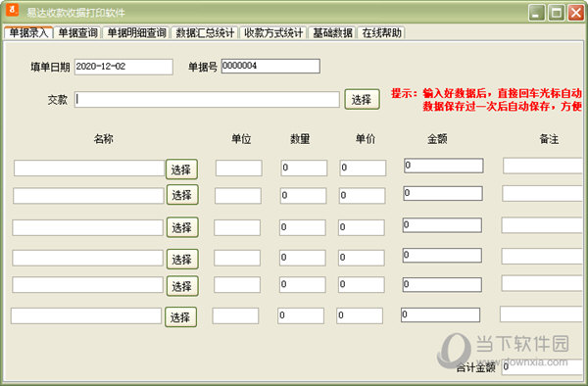Click the second row 单位 field

(x=238, y=196)
